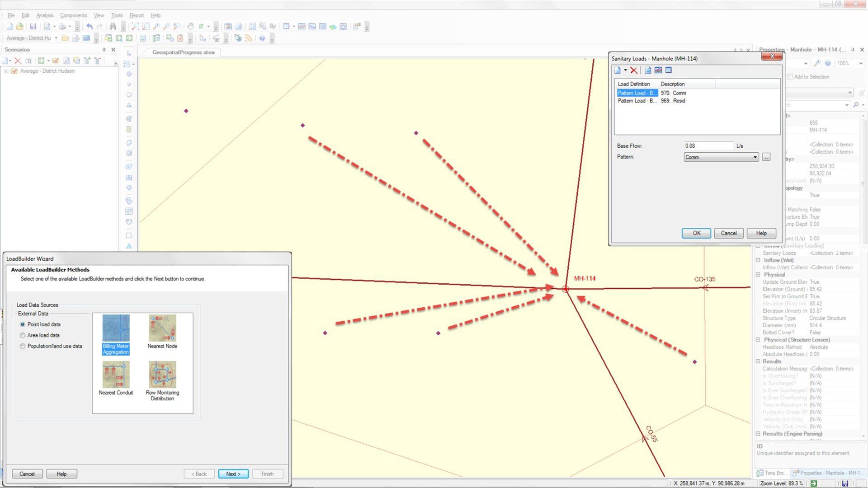Screen dimensions: 868x488
Task: Open the Analysis menu
Action: pyautogui.click(x=44, y=15)
